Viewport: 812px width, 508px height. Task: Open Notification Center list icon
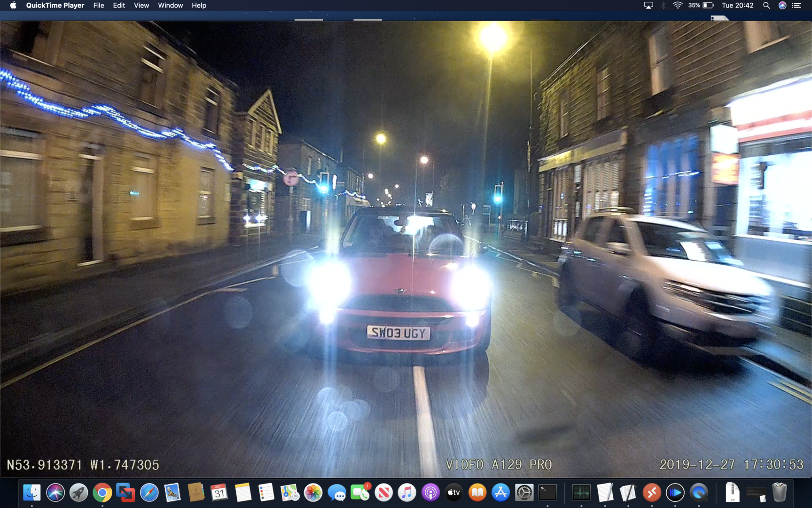(796, 5)
